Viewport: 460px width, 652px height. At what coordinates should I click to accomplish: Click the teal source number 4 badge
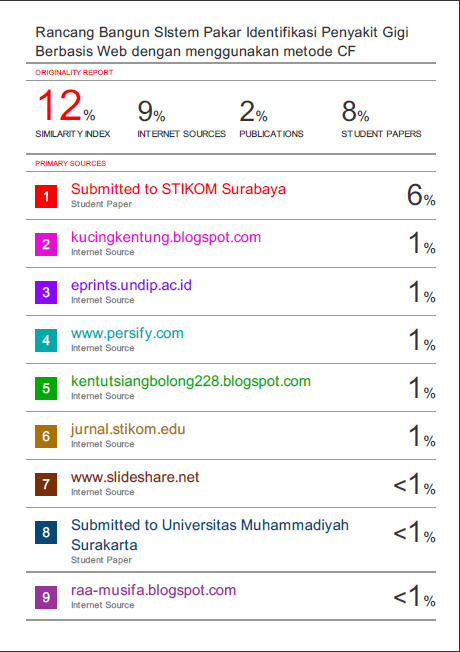coord(46,341)
